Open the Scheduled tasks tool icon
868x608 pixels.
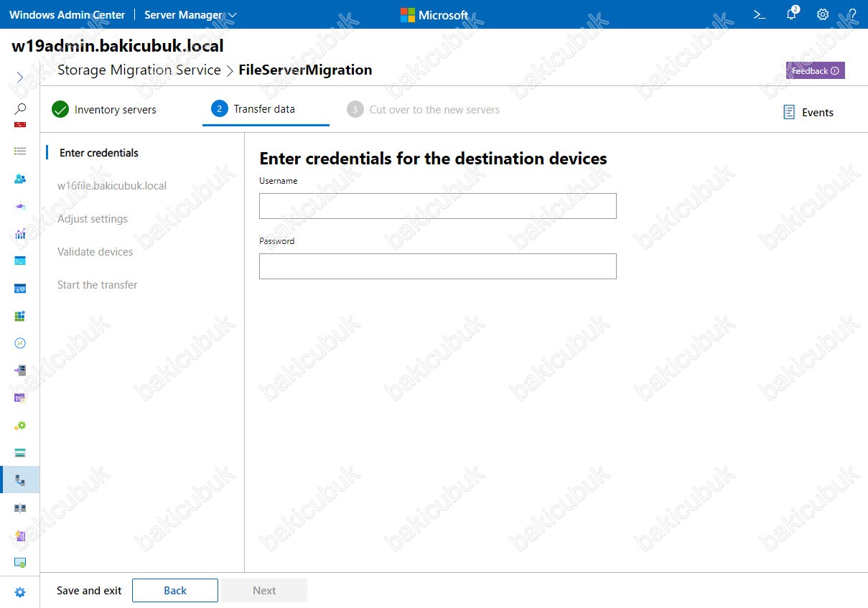click(20, 398)
